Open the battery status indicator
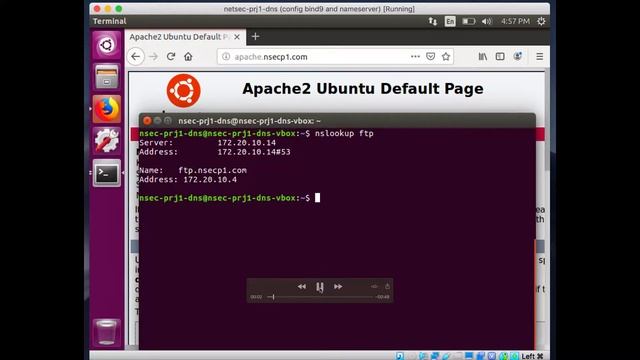The height and width of the screenshot is (360, 640). tap(469, 21)
